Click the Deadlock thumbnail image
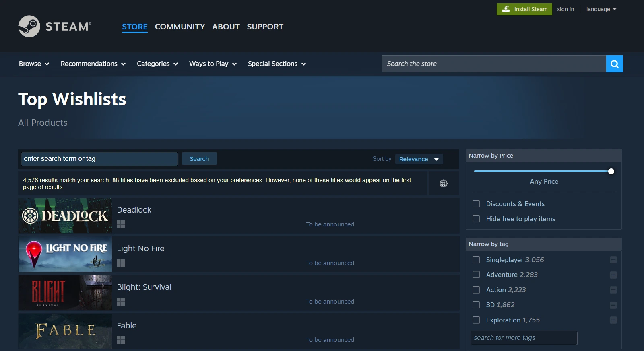 (x=65, y=216)
